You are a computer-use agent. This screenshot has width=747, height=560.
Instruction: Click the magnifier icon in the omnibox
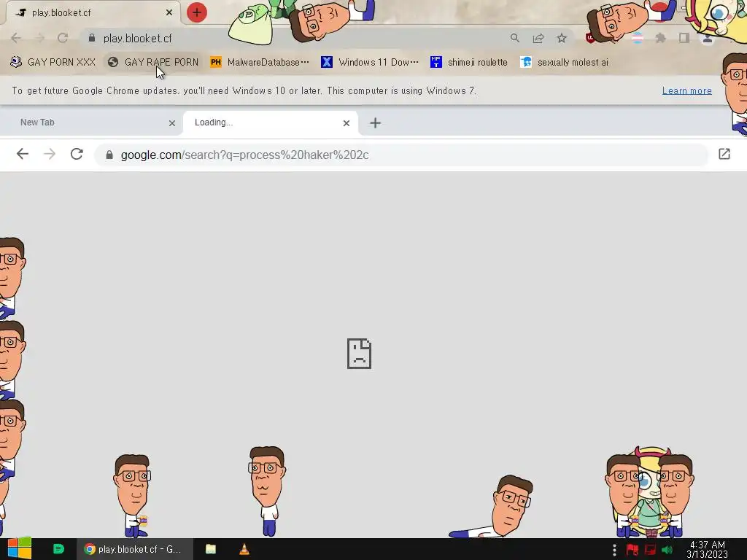tap(514, 38)
